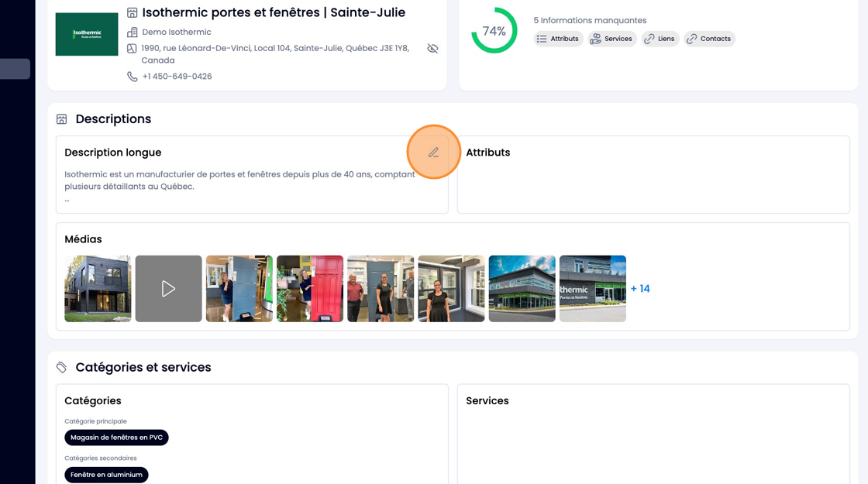Click the Magasin de fenêtres en PVC category
The image size is (868, 484).
116,438
